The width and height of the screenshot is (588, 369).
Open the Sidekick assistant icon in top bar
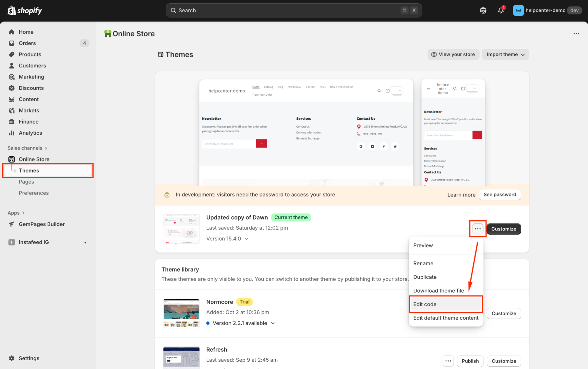pos(483,11)
